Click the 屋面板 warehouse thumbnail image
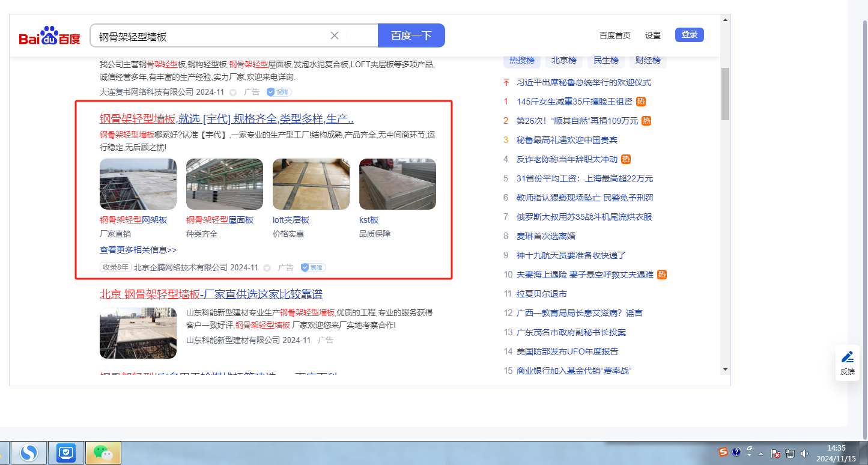 (225, 184)
